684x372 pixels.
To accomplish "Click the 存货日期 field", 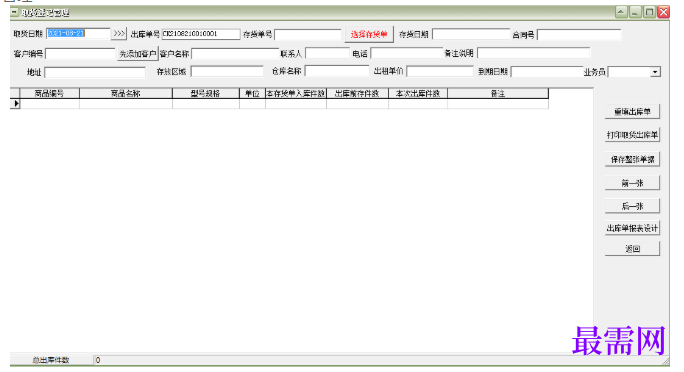I will tap(471, 34).
